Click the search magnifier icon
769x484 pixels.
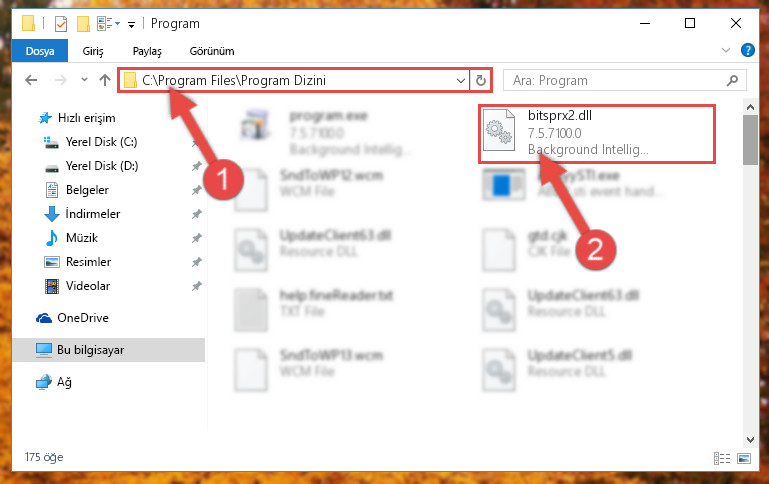[732, 80]
